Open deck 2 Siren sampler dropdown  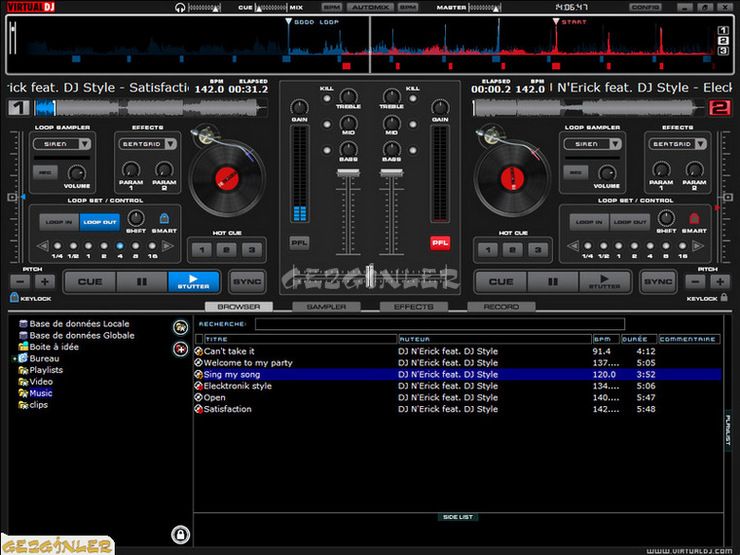(x=615, y=144)
